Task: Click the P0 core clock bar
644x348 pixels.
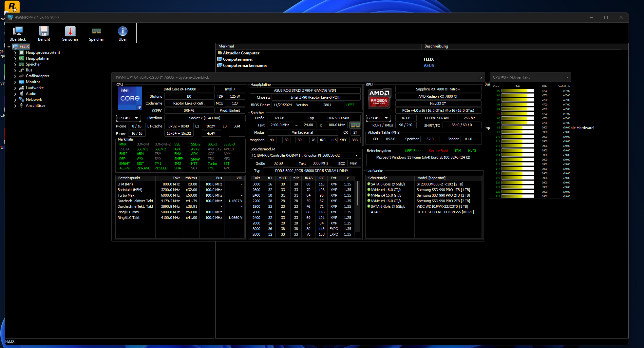Action: (518, 91)
